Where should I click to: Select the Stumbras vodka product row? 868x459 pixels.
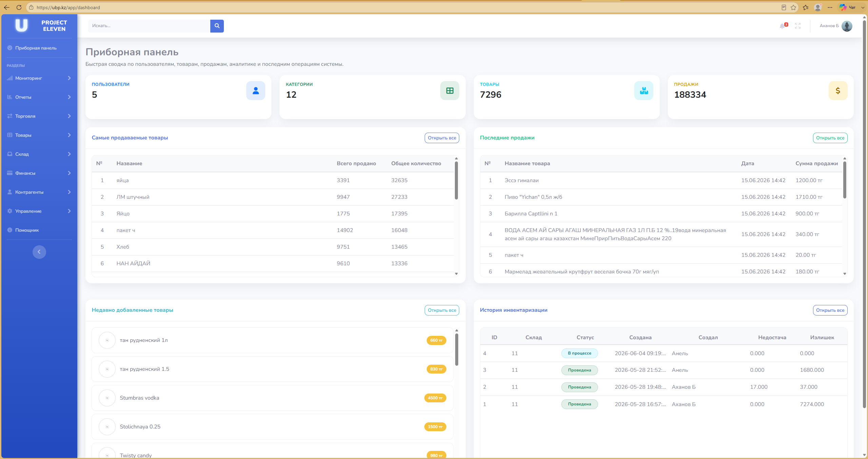[272, 398]
